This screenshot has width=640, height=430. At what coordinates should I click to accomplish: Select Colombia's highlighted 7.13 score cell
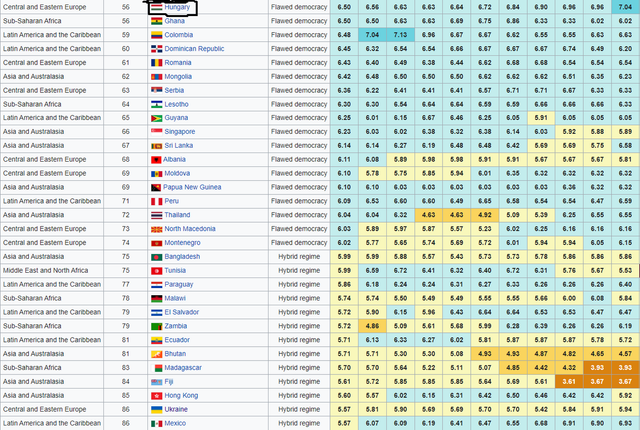point(400,35)
